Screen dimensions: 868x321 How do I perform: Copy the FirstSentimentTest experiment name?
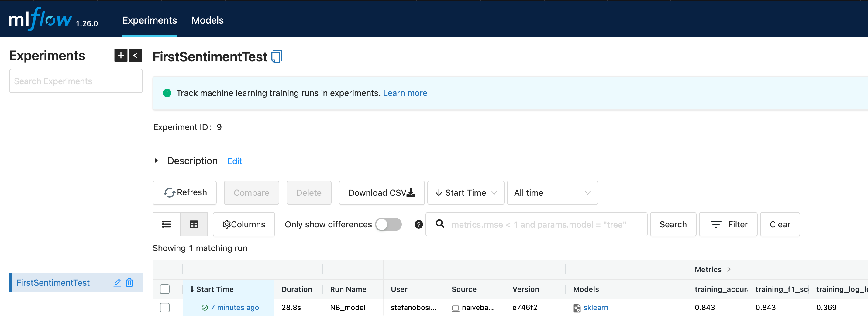[x=277, y=57]
